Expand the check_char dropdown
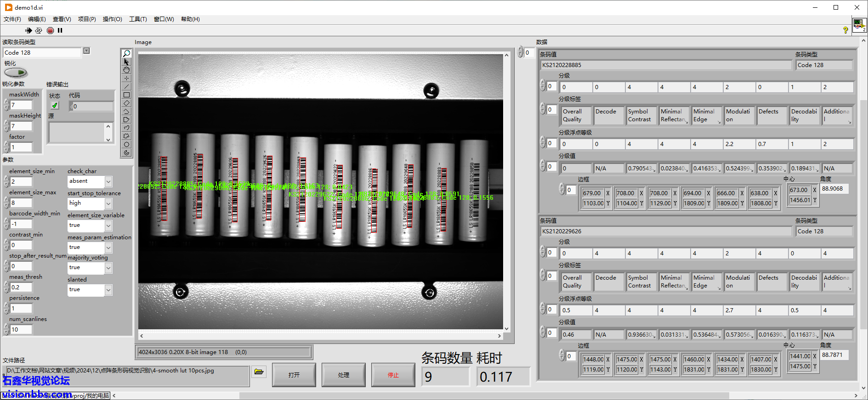The image size is (868, 400). click(x=108, y=182)
